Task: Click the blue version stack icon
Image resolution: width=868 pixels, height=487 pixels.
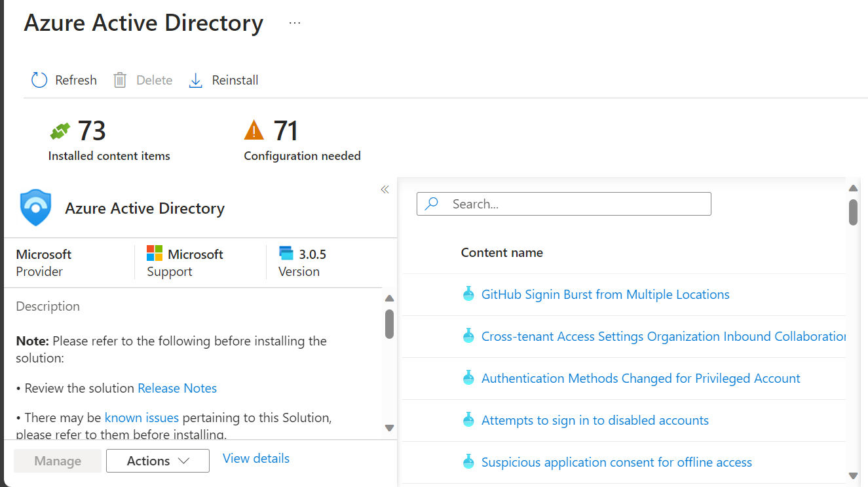Action: [x=286, y=254]
